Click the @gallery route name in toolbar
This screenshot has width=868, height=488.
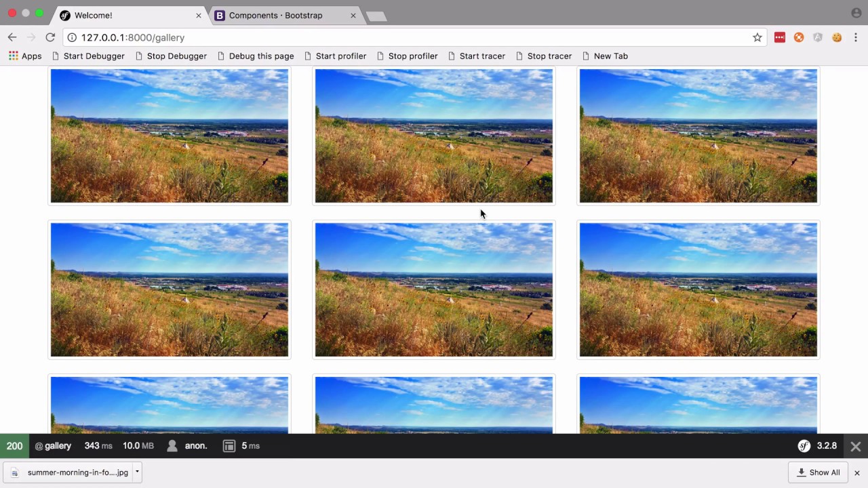(x=53, y=446)
